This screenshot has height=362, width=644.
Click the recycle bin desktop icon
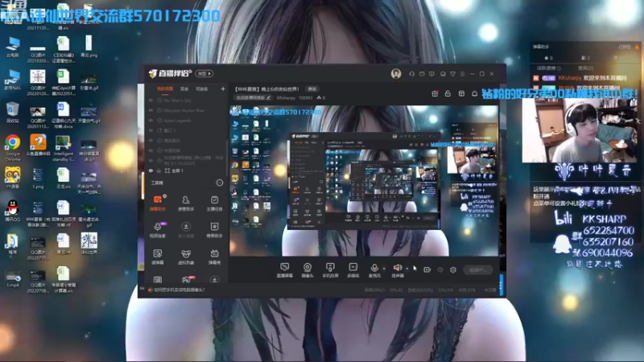[12, 113]
